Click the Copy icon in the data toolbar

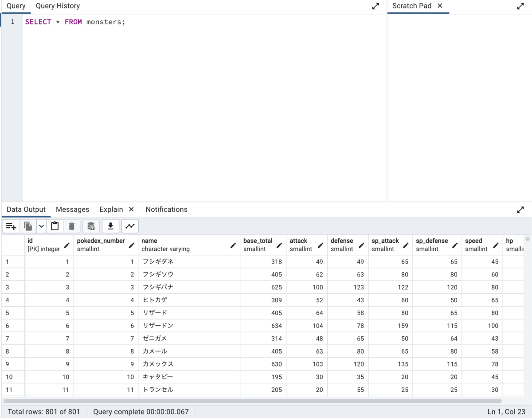(28, 226)
